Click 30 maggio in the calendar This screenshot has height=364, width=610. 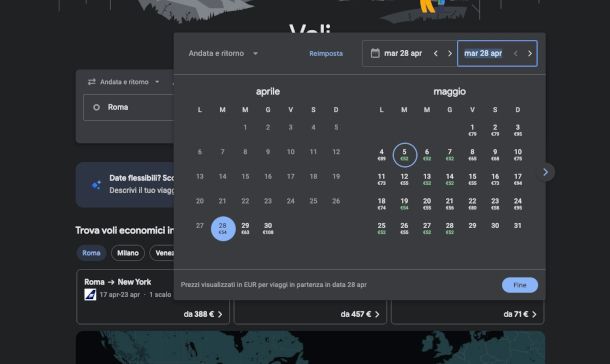tap(495, 226)
